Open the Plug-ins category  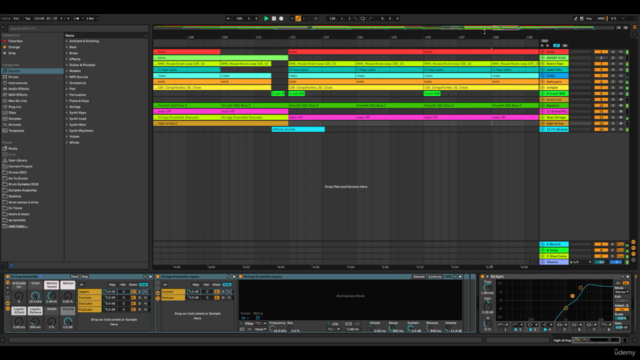[x=15, y=107]
